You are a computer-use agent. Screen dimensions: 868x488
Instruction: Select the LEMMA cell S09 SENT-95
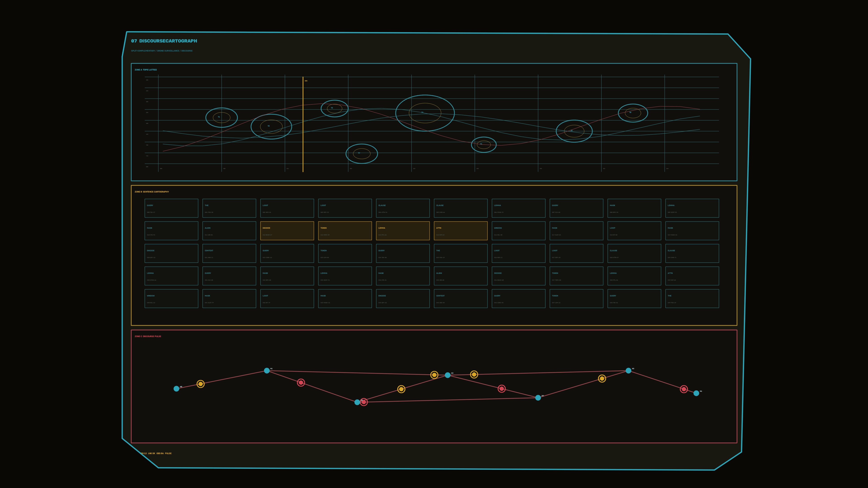pos(692,208)
